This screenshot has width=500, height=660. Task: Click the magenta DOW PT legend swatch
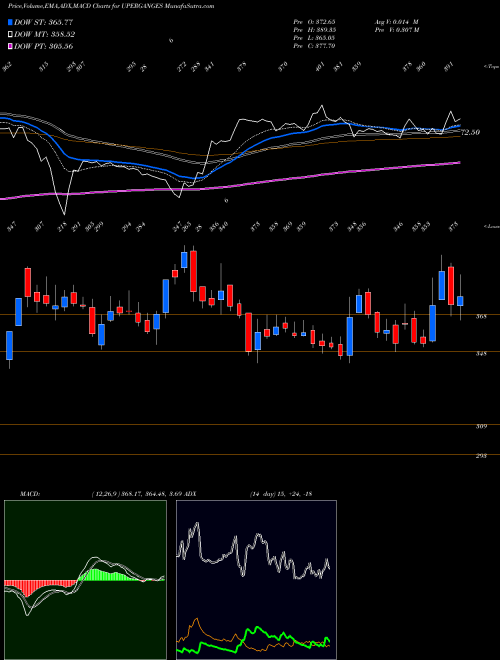coord(10,46)
